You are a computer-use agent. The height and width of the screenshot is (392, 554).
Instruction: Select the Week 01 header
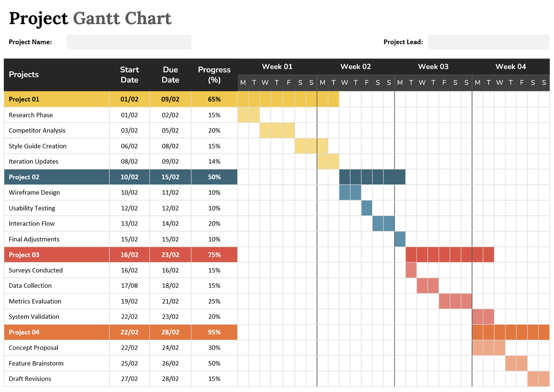[277, 67]
